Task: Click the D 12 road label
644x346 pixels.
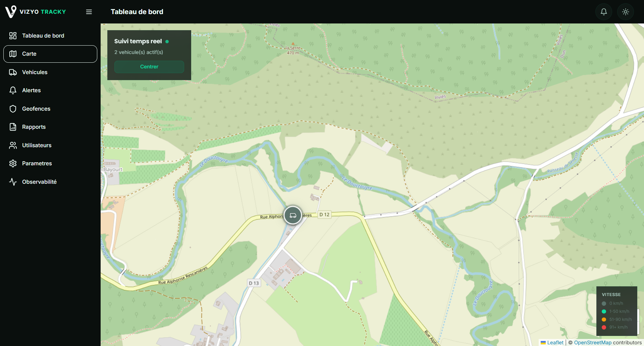Action: [x=324, y=215]
